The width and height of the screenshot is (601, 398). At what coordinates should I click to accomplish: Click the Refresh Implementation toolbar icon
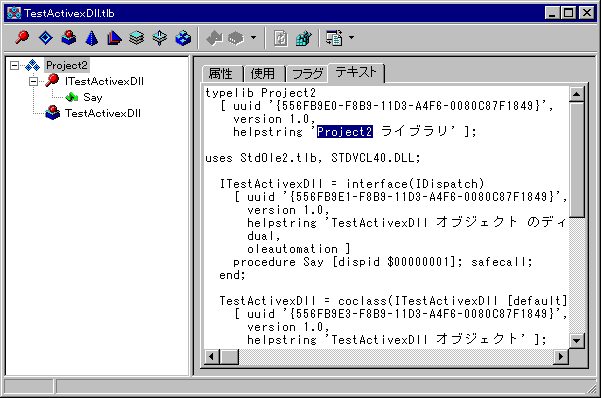click(x=281, y=38)
